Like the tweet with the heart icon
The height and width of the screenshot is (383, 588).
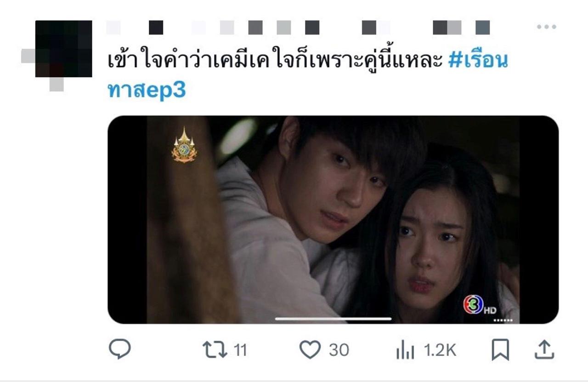coord(310,350)
